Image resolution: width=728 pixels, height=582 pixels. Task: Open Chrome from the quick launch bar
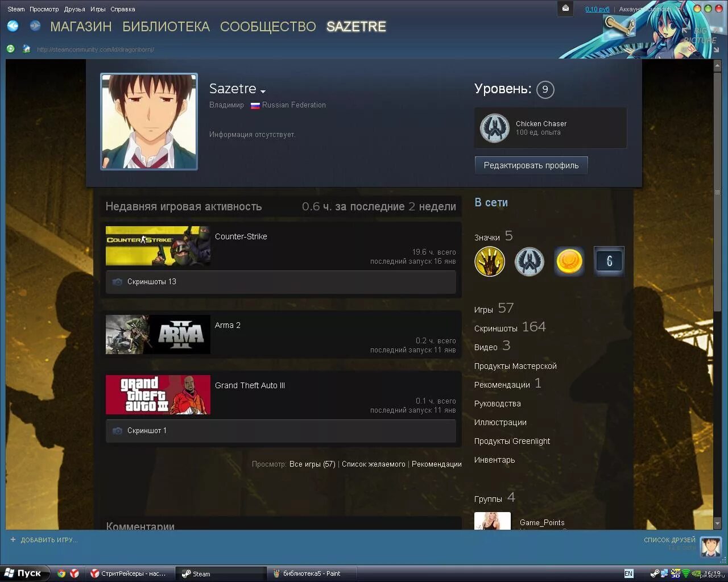(61, 573)
